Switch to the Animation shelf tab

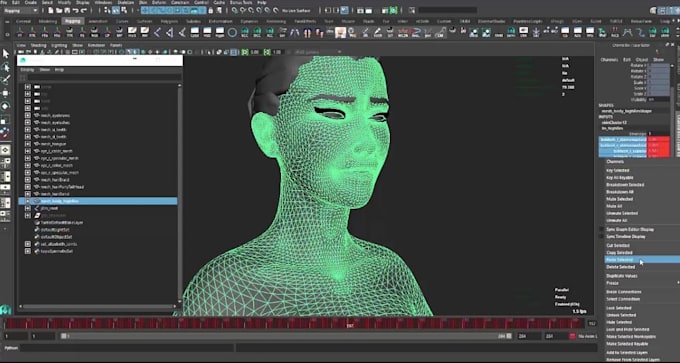point(98,21)
